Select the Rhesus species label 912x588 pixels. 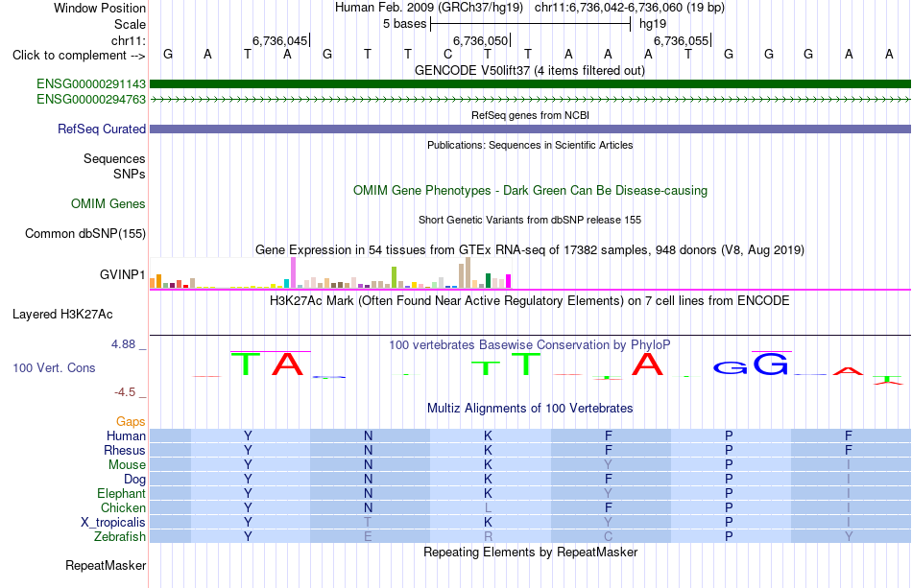pyautogui.click(x=125, y=450)
